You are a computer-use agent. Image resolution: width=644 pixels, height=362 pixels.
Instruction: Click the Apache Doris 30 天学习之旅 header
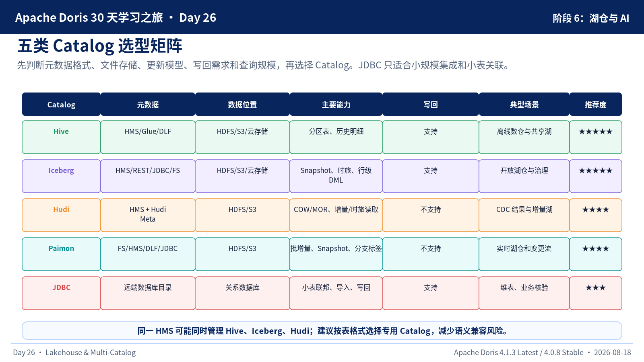point(116,18)
